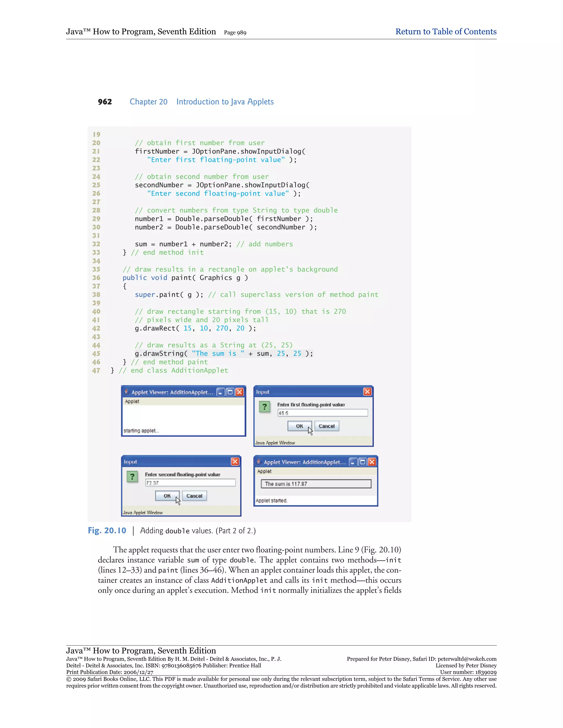Click the Java icon in the 'Applet started' viewer title bar
This screenshot has width=563, height=728.
click(x=259, y=462)
